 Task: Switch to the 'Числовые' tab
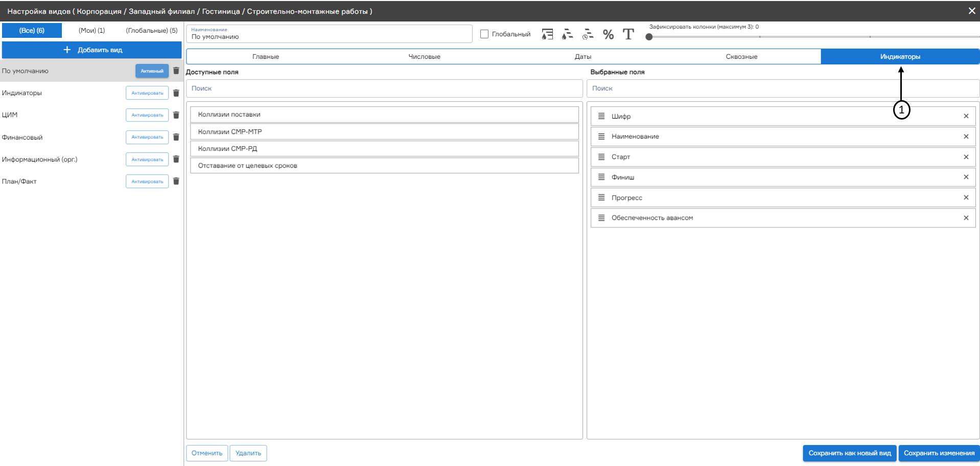tap(424, 57)
